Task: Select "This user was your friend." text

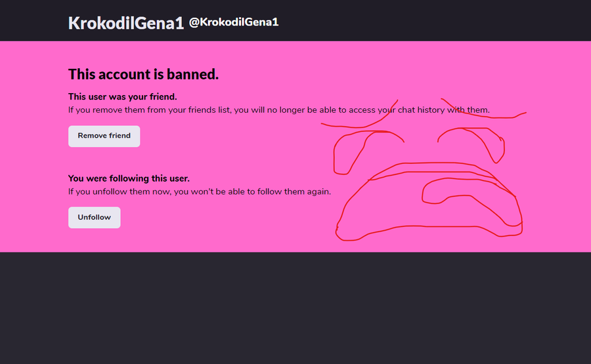Action: [122, 97]
